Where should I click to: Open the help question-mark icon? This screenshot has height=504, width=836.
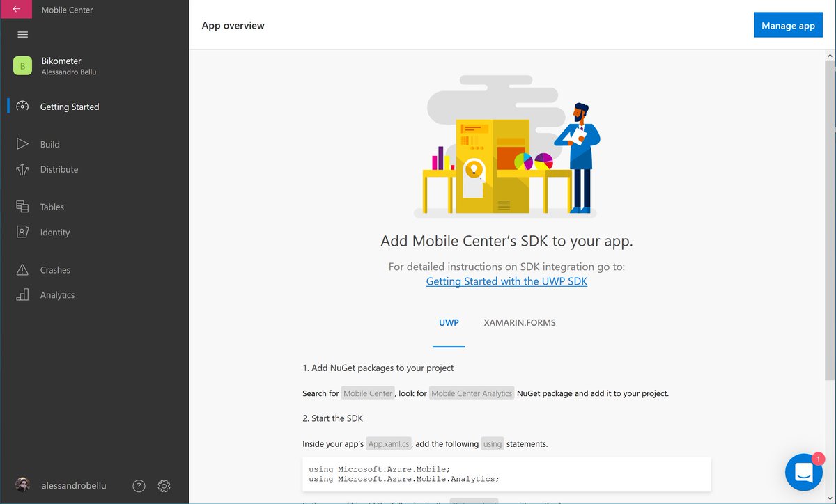(139, 486)
